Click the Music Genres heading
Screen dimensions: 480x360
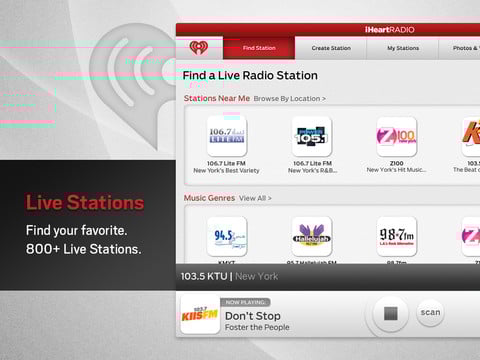click(209, 198)
